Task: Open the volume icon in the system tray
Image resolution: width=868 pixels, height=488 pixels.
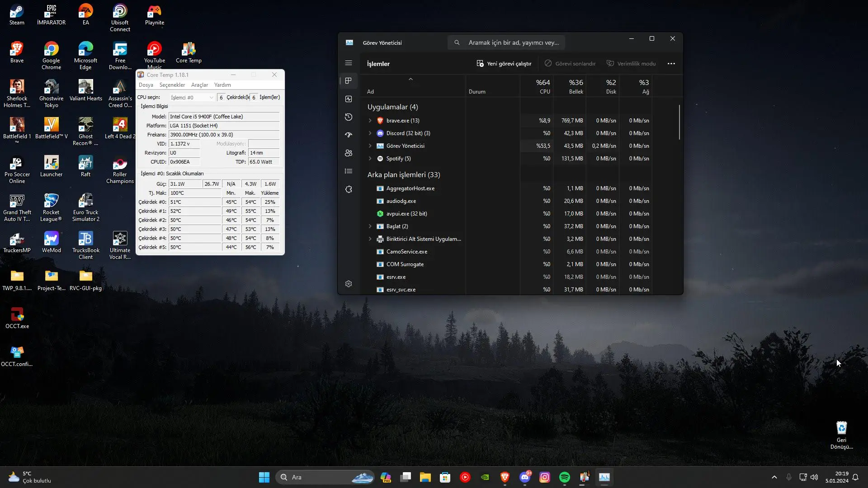Action: (x=814, y=477)
